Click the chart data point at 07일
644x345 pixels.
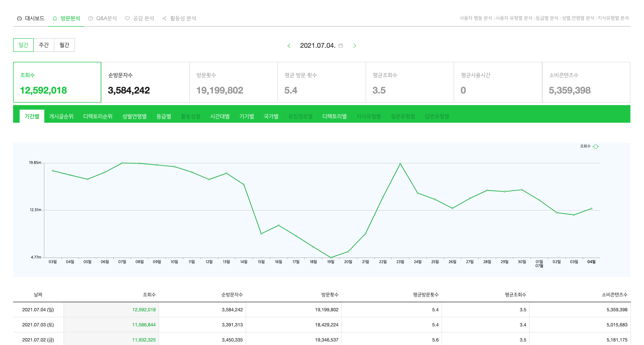[x=122, y=163]
